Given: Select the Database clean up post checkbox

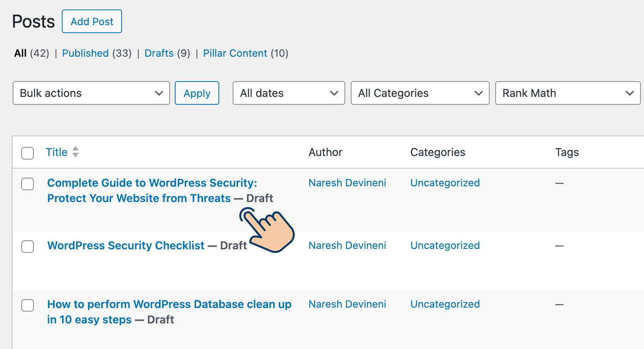Looking at the screenshot, I should coord(28,305).
